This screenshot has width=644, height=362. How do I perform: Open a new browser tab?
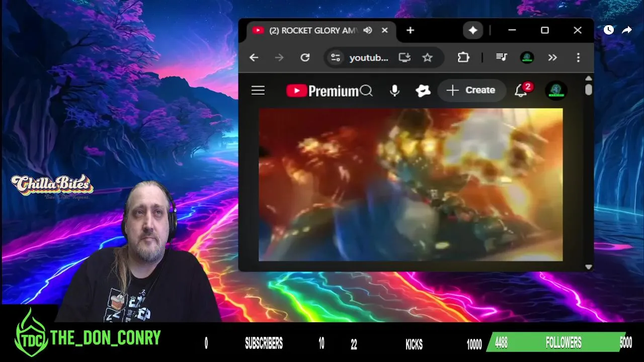click(x=410, y=31)
